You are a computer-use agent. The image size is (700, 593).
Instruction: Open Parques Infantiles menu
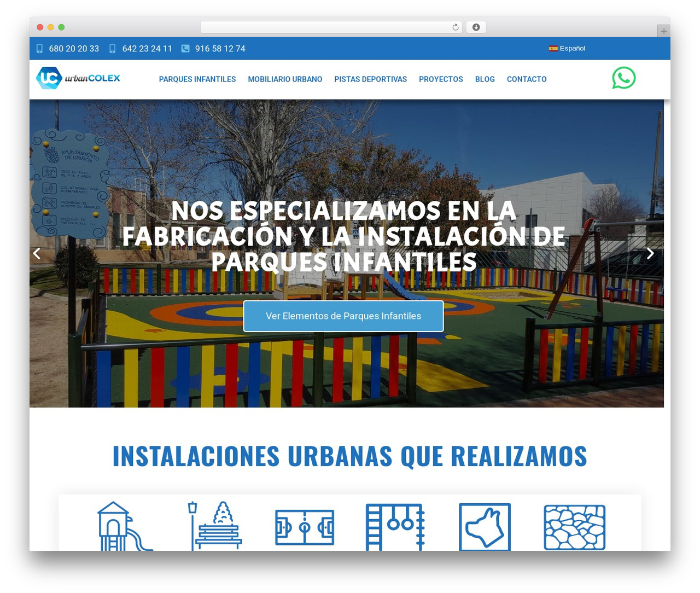197,79
